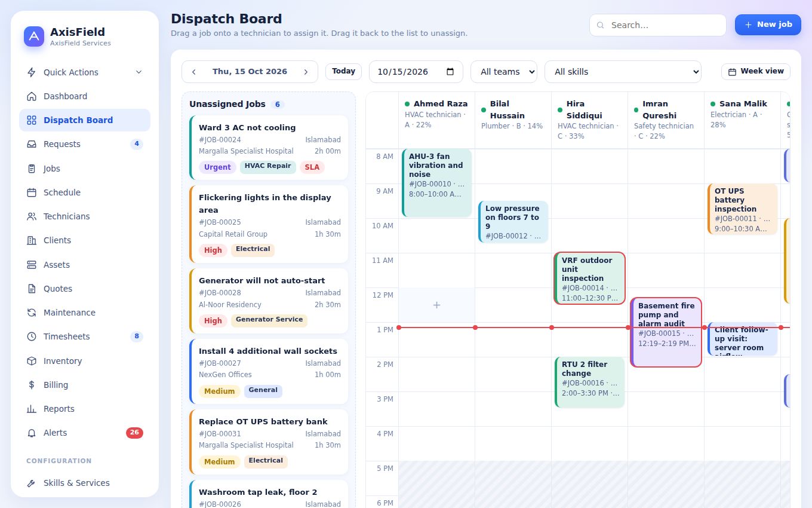Open the Reports chart icon
Viewport: 812px width, 508px height.
(32, 409)
